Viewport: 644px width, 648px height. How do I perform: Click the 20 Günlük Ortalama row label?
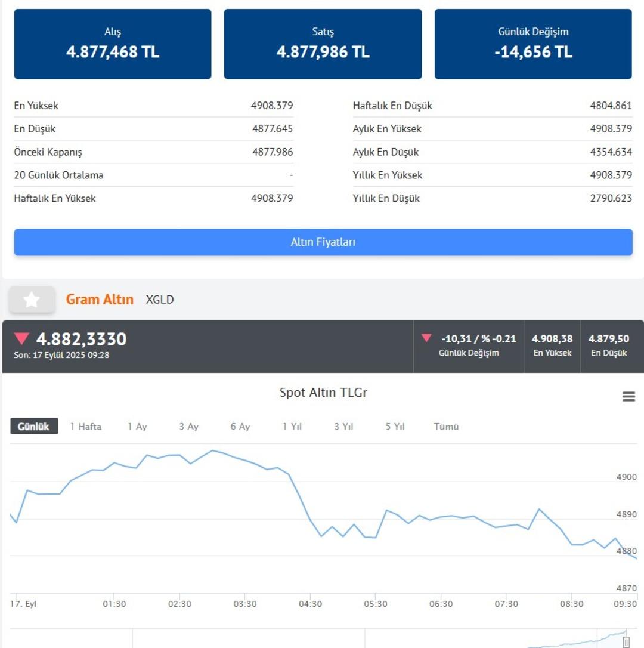click(58, 175)
